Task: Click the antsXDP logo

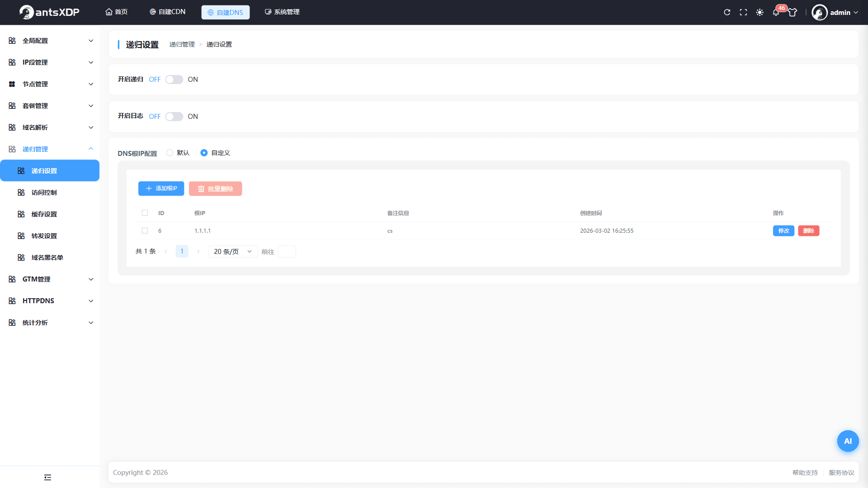Action: pyautogui.click(x=49, y=12)
